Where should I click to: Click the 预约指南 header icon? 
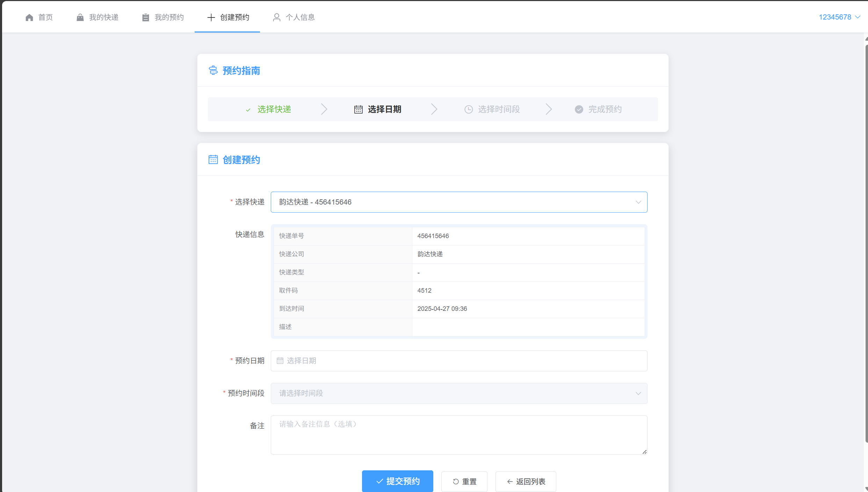pyautogui.click(x=213, y=71)
